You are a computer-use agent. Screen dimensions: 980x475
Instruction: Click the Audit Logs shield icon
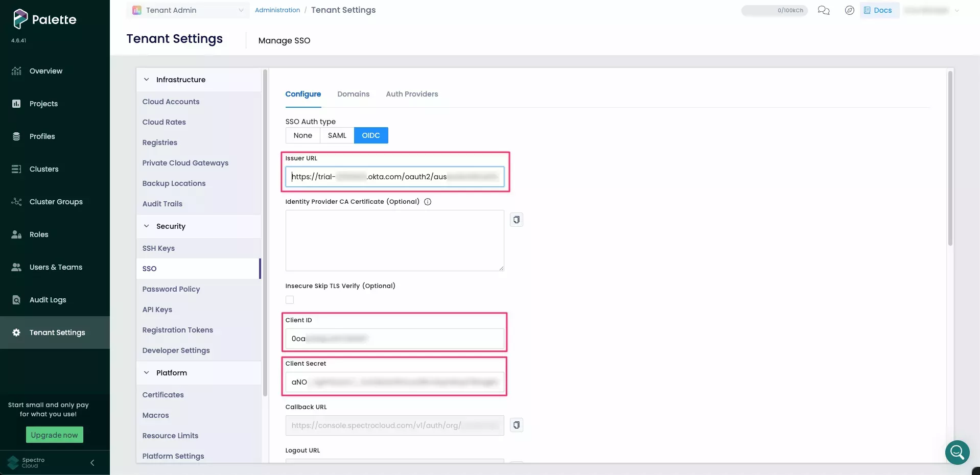16,300
